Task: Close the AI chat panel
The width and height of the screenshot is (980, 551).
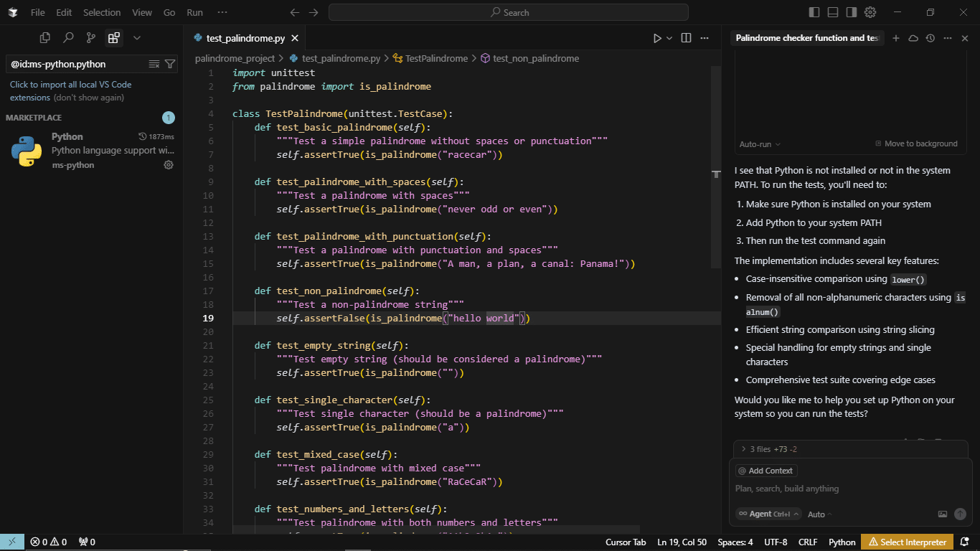Action: pyautogui.click(x=965, y=38)
